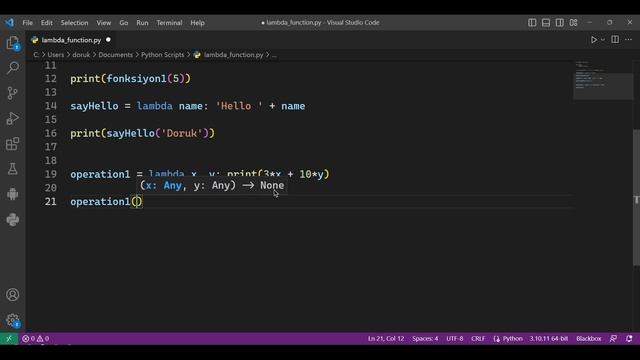
Task: Open the robot-shaped extension view
Action: [x=13, y=194]
